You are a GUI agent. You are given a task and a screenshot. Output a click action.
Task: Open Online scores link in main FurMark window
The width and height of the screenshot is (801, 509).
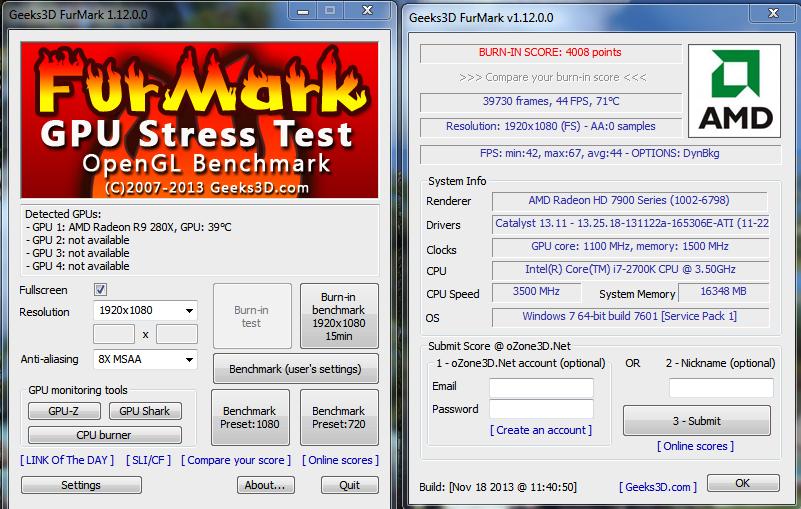(340, 460)
